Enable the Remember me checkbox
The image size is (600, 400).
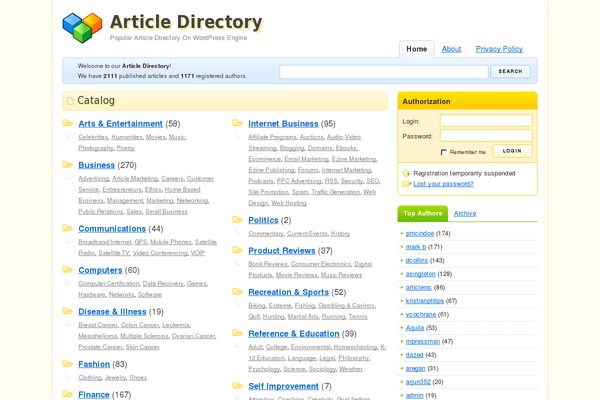pyautogui.click(x=444, y=152)
